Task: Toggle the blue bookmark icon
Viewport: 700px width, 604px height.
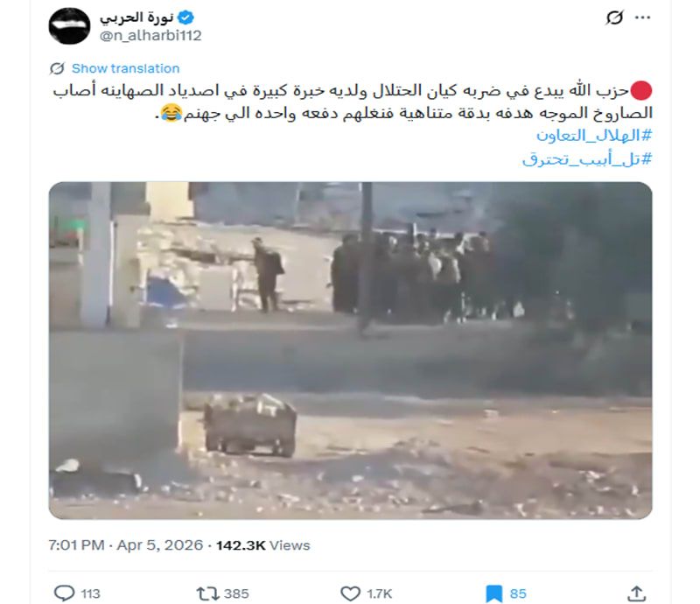Action: (x=493, y=593)
